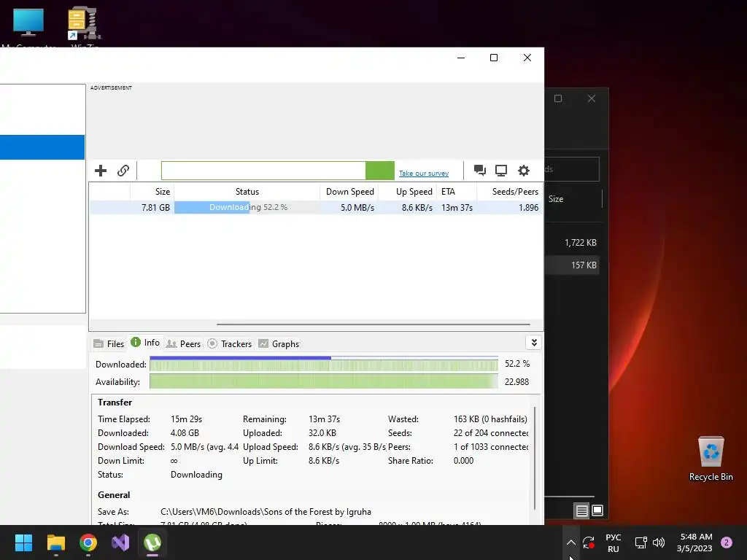Viewport: 747px width, 560px height.
Task: Open the remote monitor icon in toolbar
Action: click(501, 171)
